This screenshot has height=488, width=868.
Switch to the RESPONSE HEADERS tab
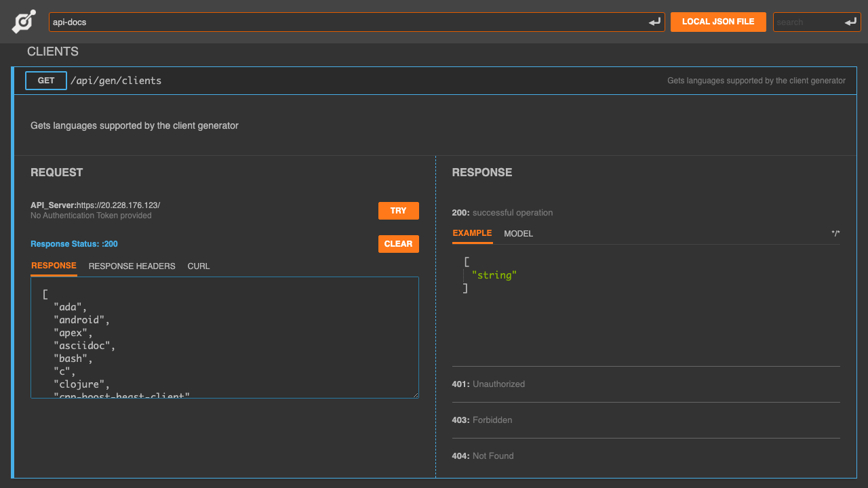tap(132, 266)
